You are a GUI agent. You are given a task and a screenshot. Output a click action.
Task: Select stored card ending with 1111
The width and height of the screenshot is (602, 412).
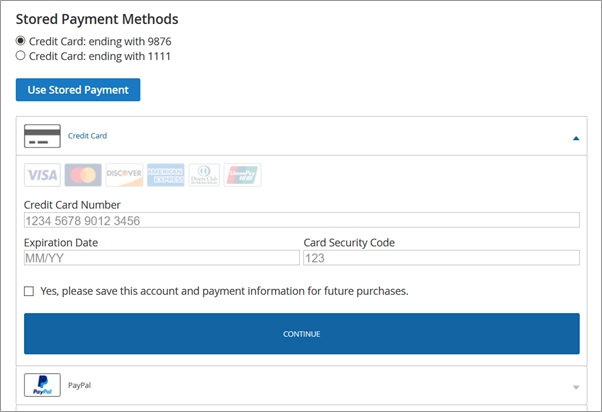tap(21, 57)
